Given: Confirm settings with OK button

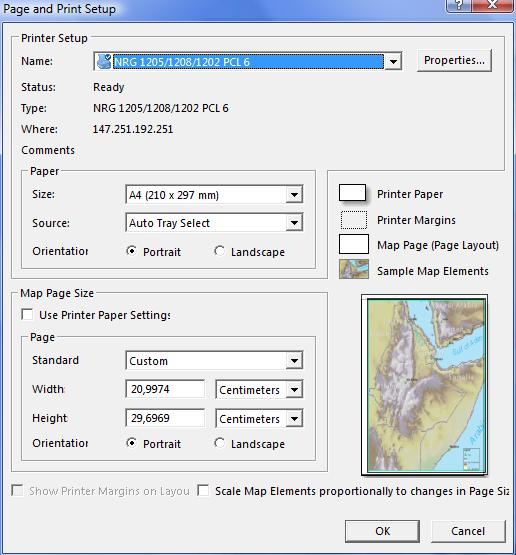Looking at the screenshot, I should pyautogui.click(x=383, y=531).
